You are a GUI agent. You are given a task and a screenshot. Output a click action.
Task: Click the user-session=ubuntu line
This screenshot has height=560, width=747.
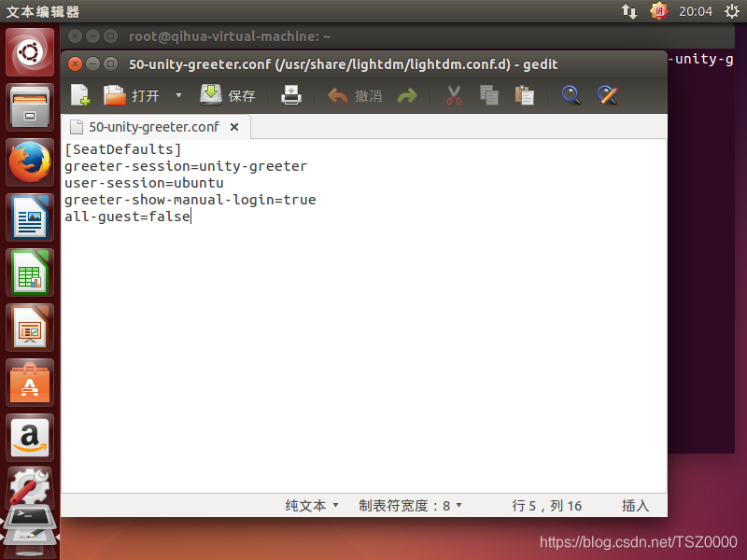pyautogui.click(x=144, y=183)
